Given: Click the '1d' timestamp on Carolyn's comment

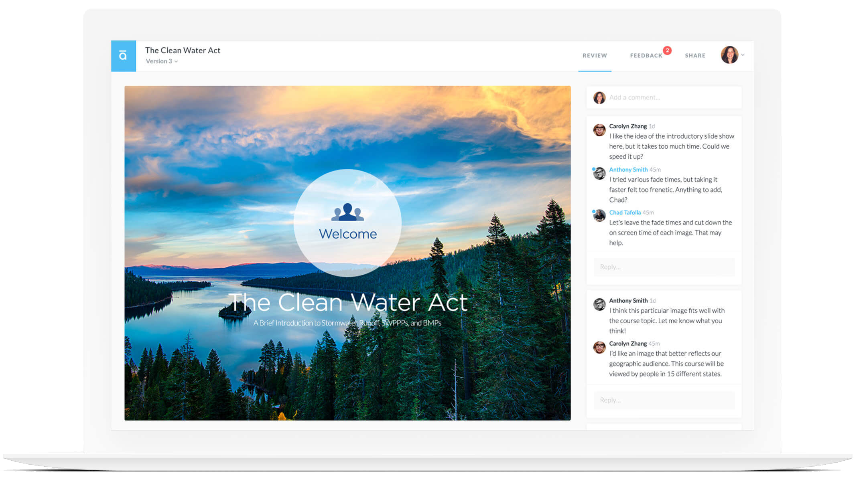Looking at the screenshot, I should click(652, 126).
